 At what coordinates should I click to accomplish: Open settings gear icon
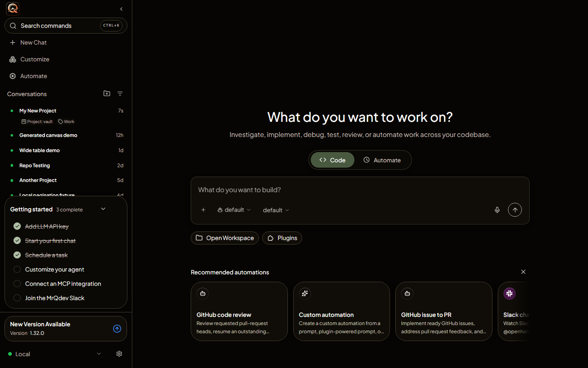coord(119,354)
